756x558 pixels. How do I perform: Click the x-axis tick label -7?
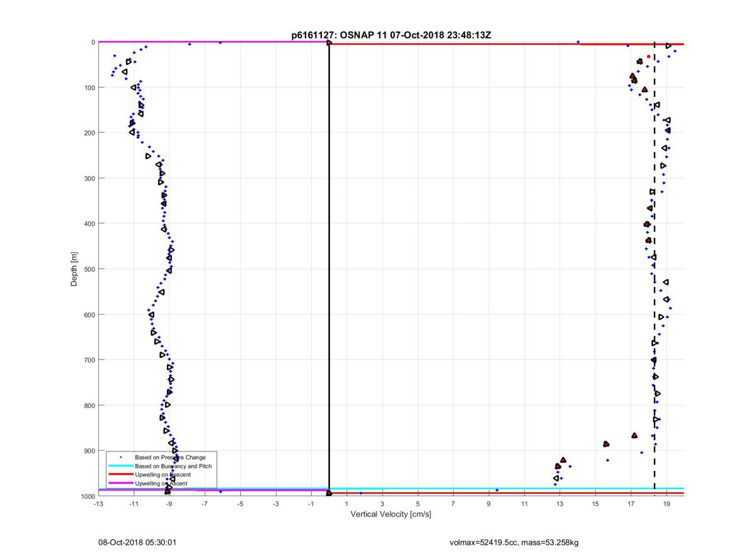point(205,504)
